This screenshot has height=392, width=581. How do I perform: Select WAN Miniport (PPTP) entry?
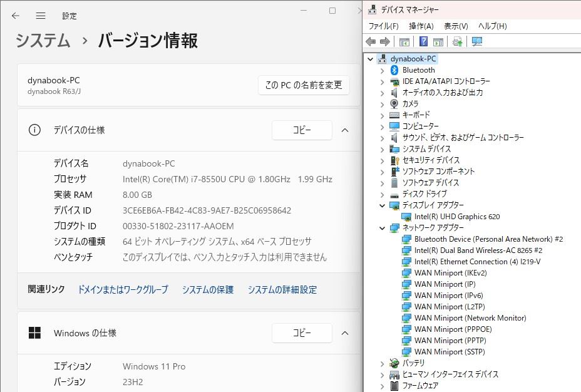[x=450, y=341]
